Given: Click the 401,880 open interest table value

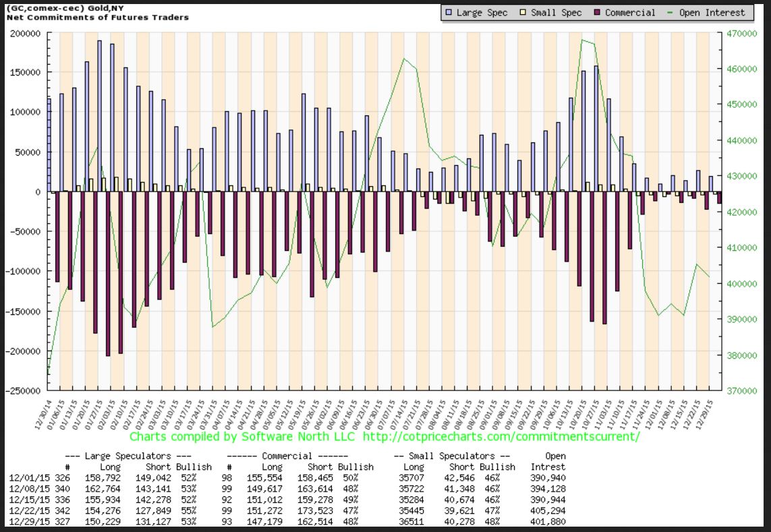Looking at the screenshot, I should (x=546, y=521).
